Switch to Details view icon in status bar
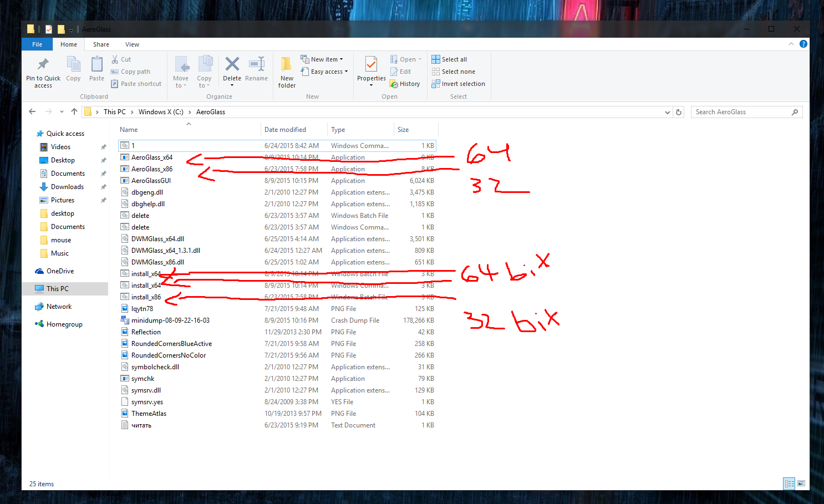 [789, 483]
